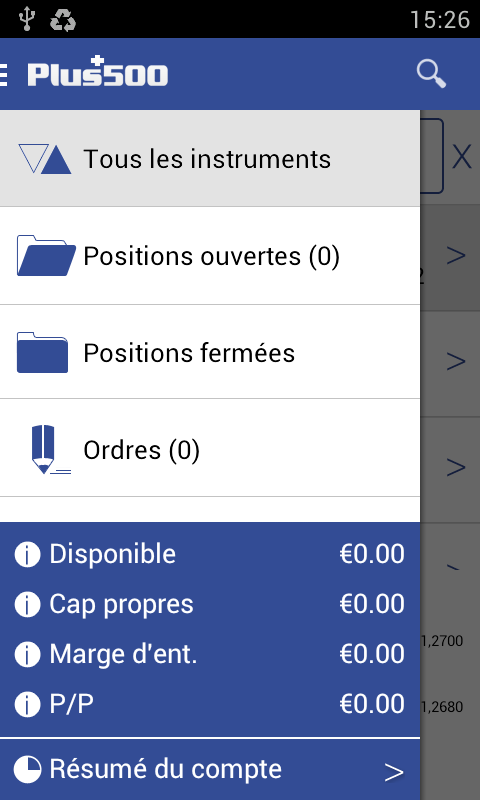Image resolution: width=480 pixels, height=800 pixels.
Task: Show info for Cap propres
Action: click(x=27, y=604)
